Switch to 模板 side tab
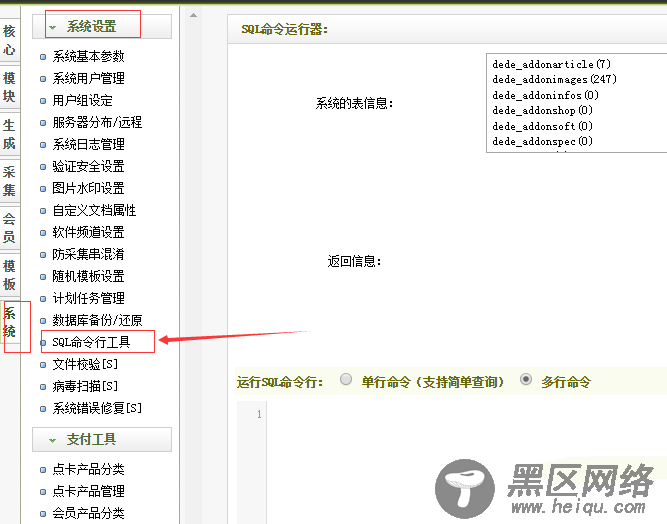667x524 pixels. pyautogui.click(x=9, y=275)
